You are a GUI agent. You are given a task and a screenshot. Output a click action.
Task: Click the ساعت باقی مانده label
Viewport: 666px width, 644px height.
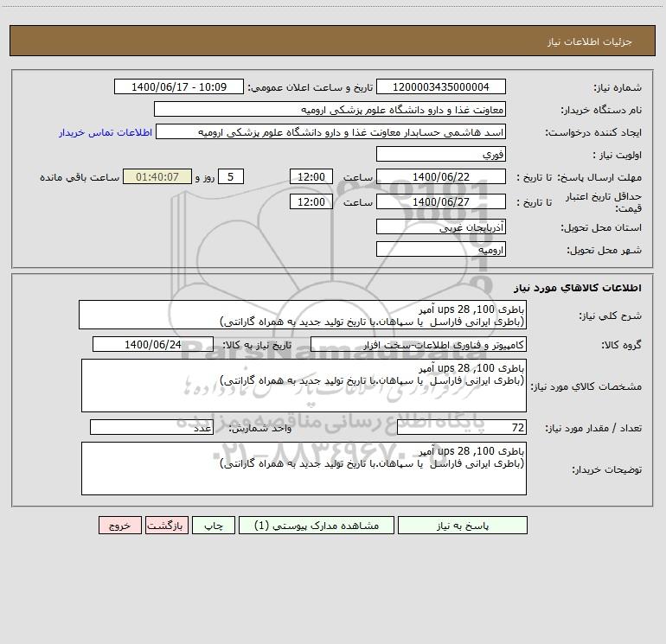(x=80, y=177)
